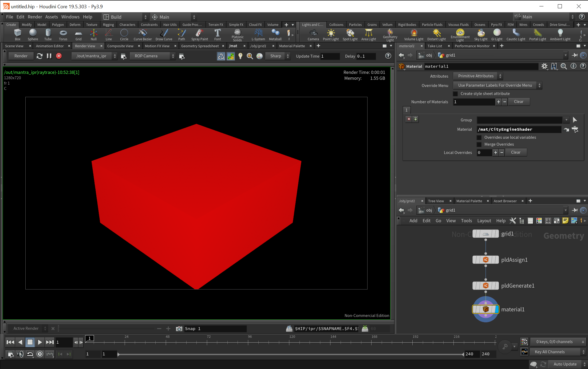Select the Platonic Solids tool

[237, 35]
